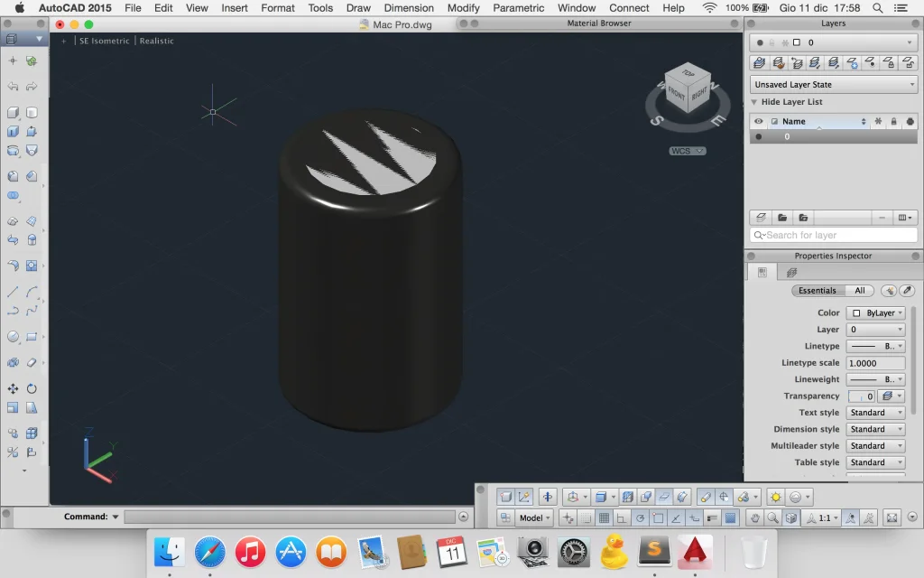Image resolution: width=924 pixels, height=578 pixels.
Task: Click the Transparency value field
Action: 862,396
